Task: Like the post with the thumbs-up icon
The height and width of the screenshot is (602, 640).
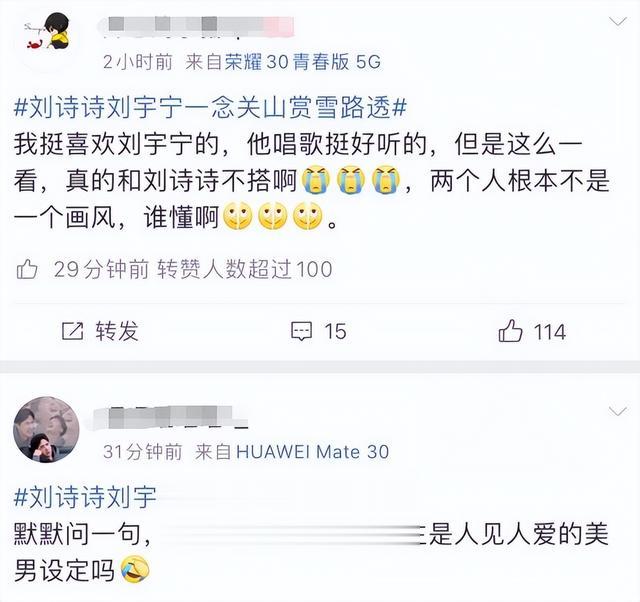Action: (x=510, y=330)
